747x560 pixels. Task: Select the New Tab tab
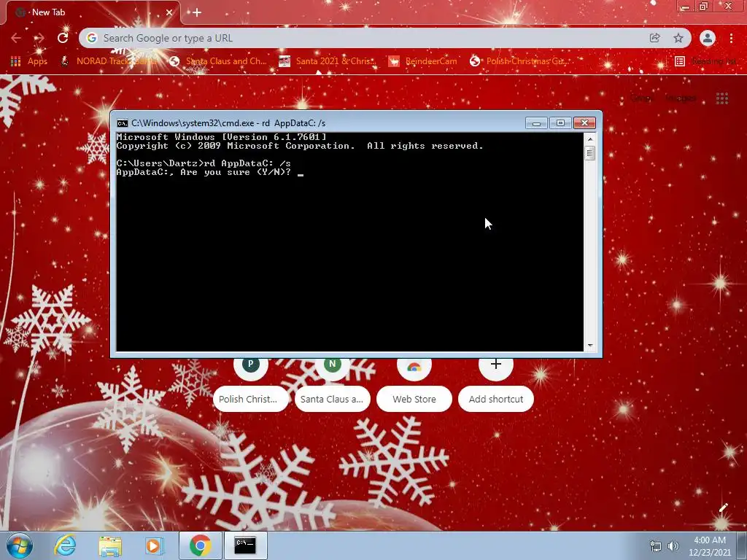(x=93, y=12)
